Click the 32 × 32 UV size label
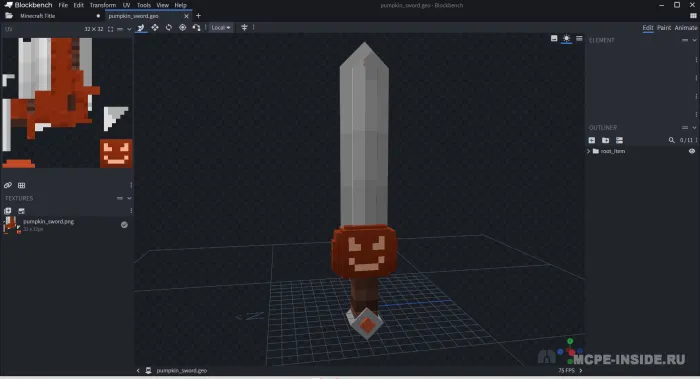This screenshot has width=700, height=379. [94, 29]
